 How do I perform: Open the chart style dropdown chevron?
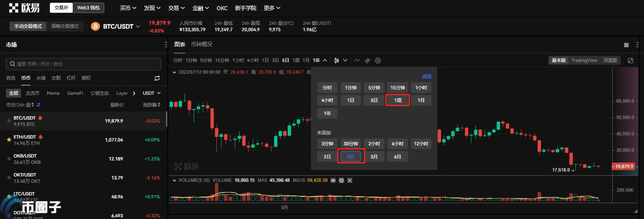[x=345, y=61]
